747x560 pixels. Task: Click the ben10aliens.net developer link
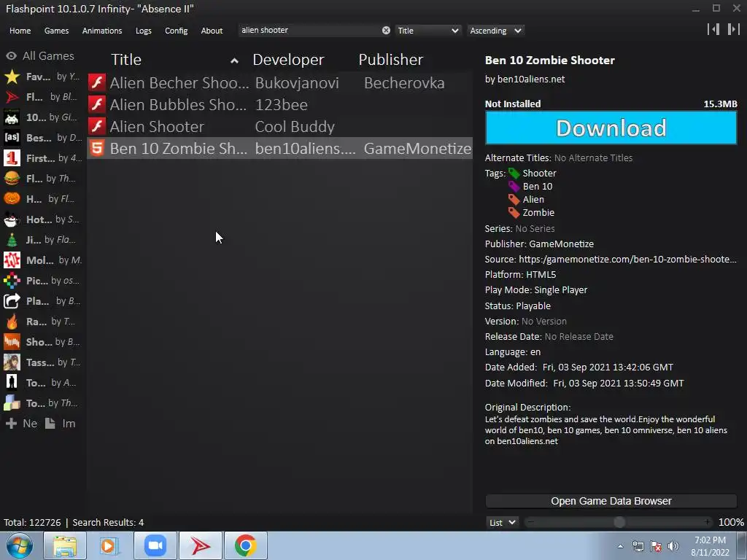tap(531, 79)
